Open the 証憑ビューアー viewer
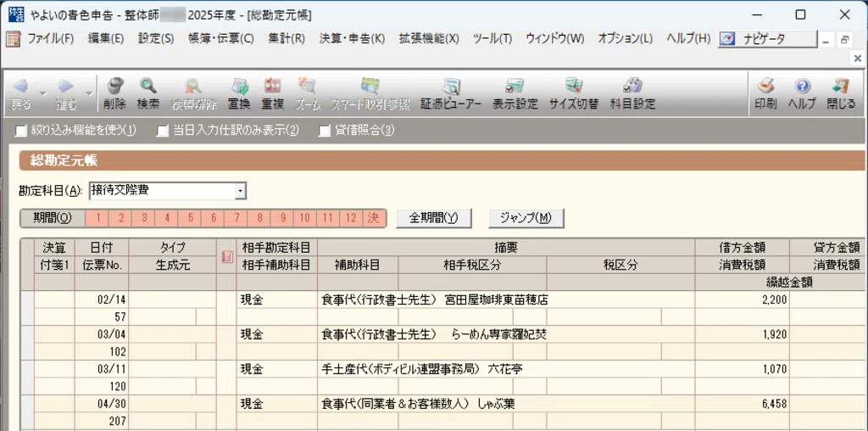Screen dimensions: 868x431 point(451,86)
